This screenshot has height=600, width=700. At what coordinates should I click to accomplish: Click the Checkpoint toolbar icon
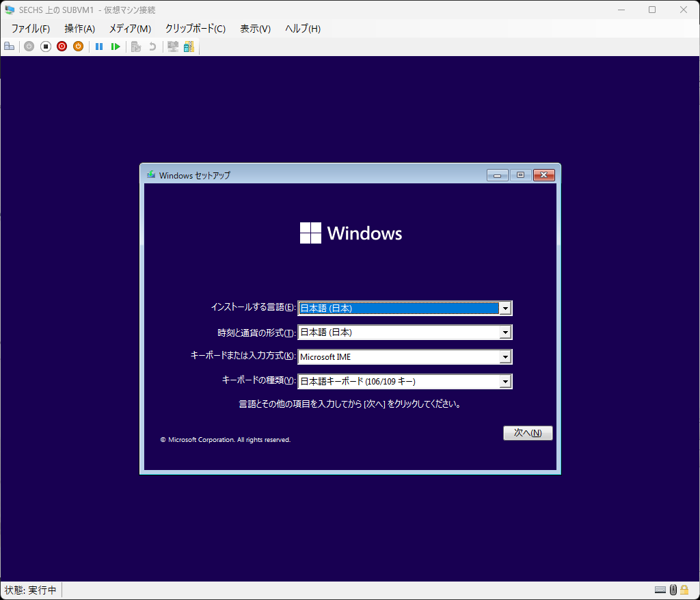pyautogui.click(x=136, y=47)
